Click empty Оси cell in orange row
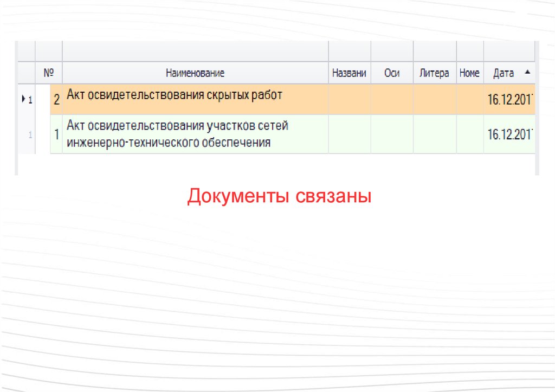This screenshot has width=555, height=392. [391, 99]
